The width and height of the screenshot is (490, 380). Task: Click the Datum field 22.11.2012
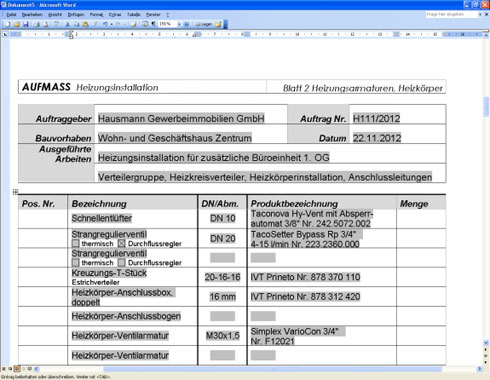[x=377, y=138]
